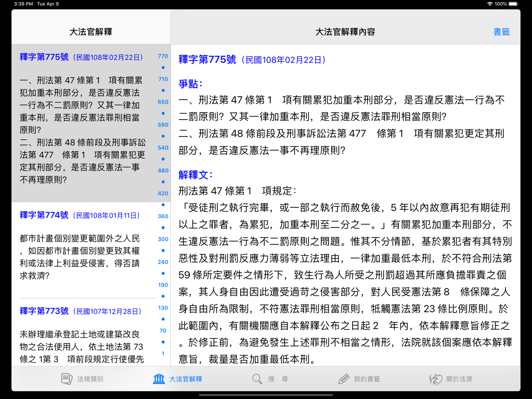
Task: Tap the 書籤 button in header
Action: [501, 32]
